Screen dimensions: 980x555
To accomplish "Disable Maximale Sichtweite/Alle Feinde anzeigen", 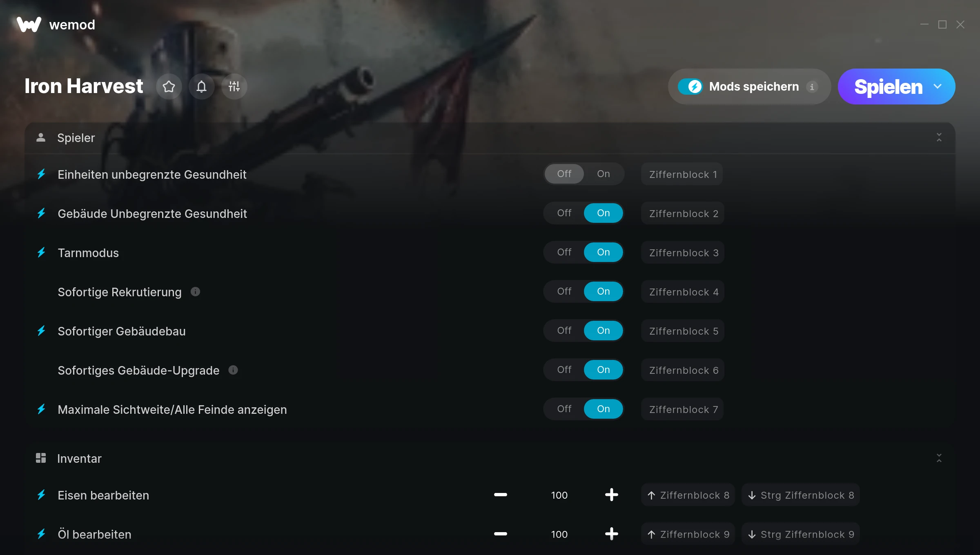I will pos(564,409).
